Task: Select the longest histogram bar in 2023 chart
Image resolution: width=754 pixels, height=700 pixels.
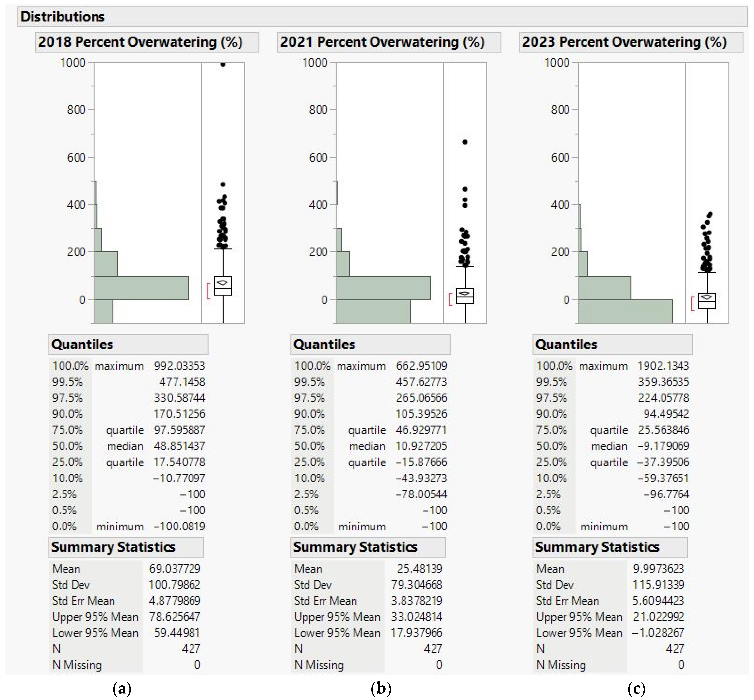Action: point(625,311)
